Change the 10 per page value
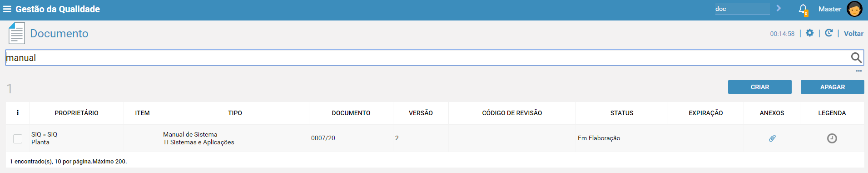Screen dimensions: 868x173 (58, 162)
